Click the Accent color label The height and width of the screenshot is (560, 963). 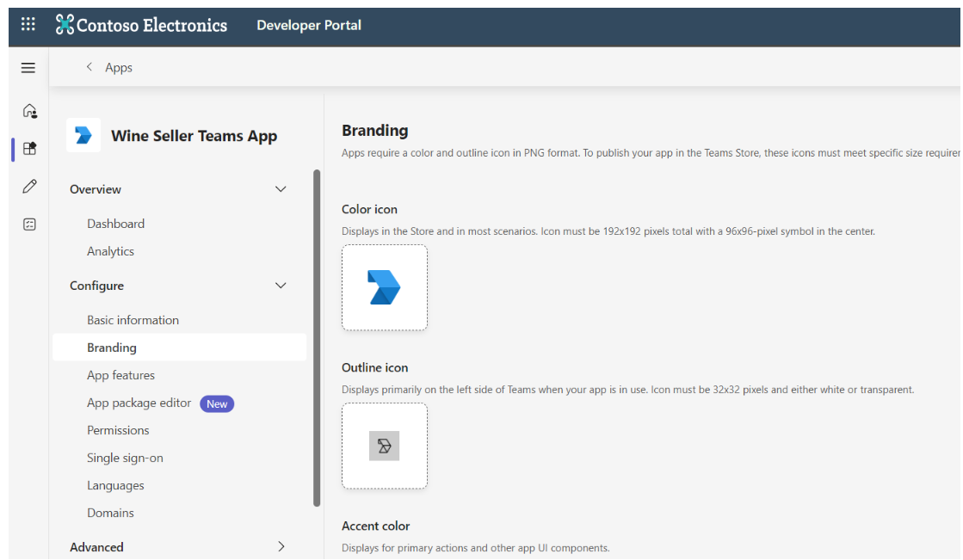click(376, 526)
